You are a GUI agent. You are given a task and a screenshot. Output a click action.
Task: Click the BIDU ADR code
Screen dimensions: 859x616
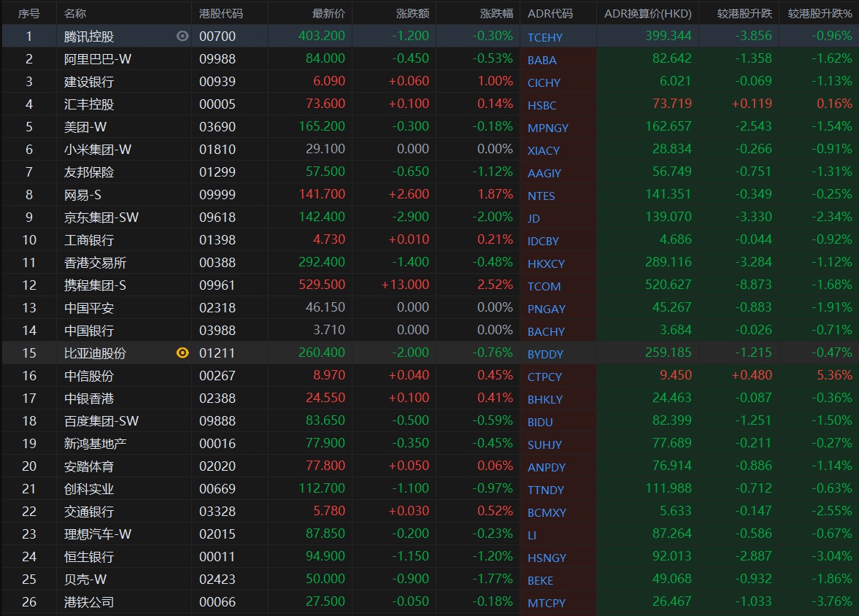(540, 422)
